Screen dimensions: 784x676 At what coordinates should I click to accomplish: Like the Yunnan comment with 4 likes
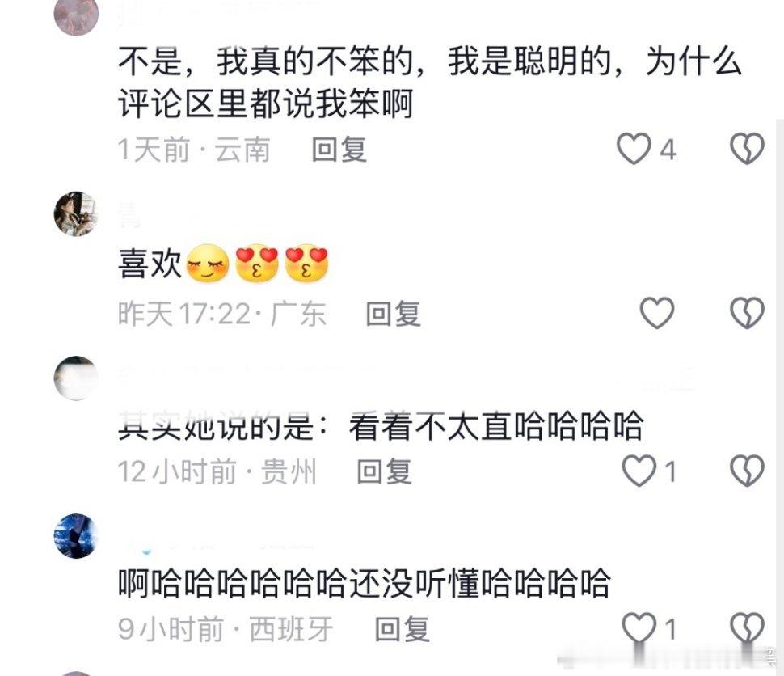634,149
